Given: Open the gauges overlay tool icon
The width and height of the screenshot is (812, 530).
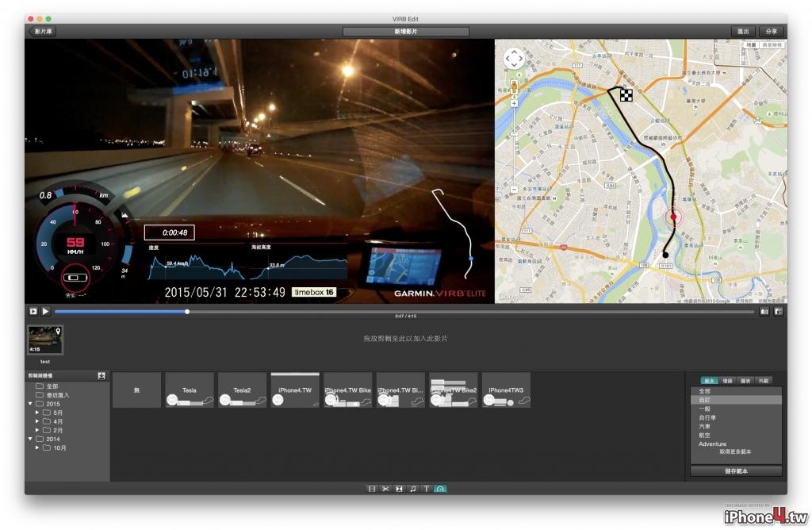Looking at the screenshot, I should (x=440, y=489).
